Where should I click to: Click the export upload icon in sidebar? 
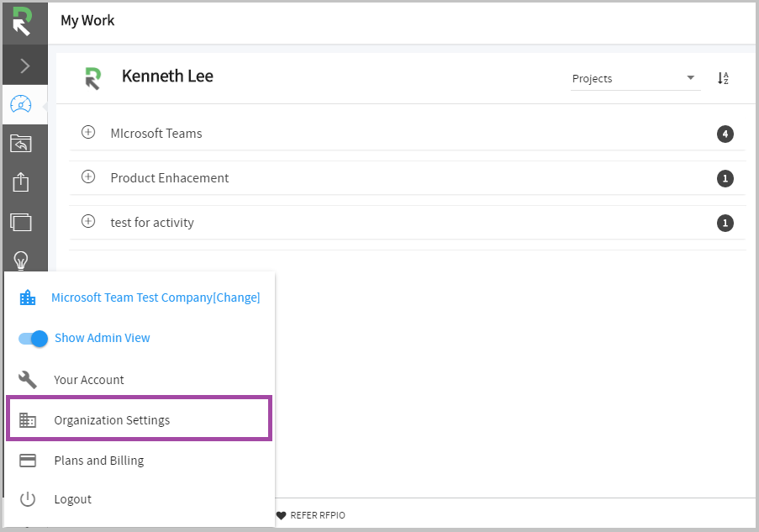(x=21, y=182)
